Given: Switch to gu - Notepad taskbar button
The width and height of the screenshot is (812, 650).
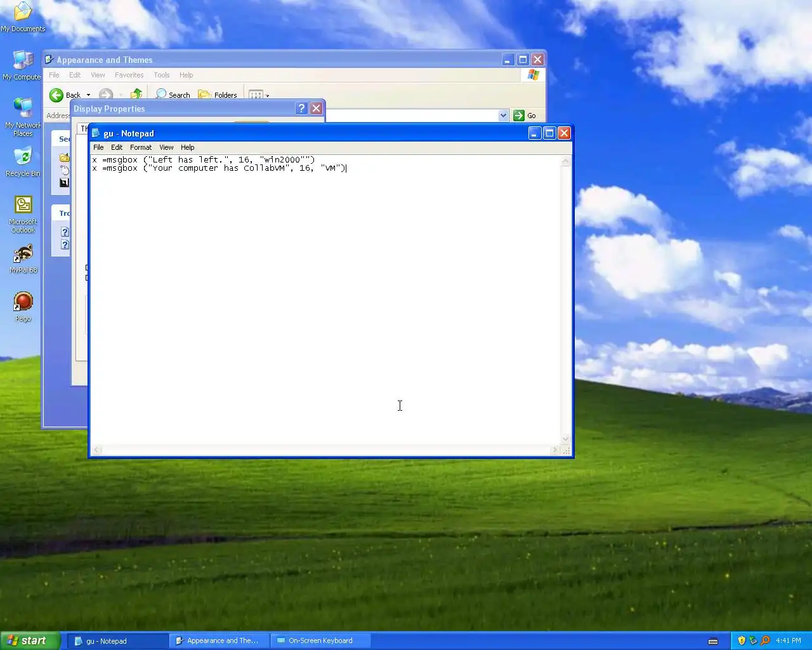Looking at the screenshot, I should pyautogui.click(x=119, y=640).
